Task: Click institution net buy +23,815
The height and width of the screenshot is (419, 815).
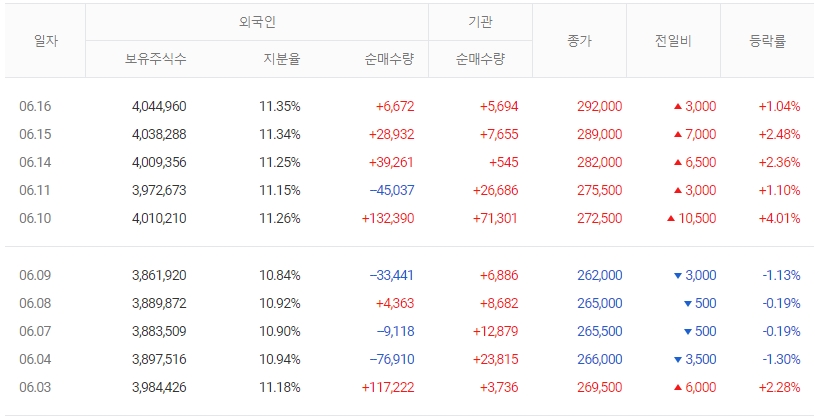Action: 495,360
